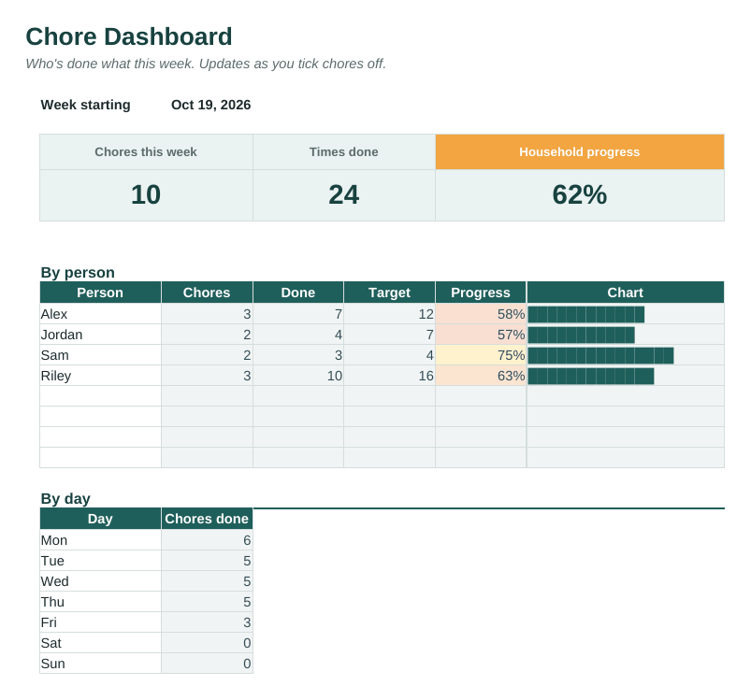Select the Sun row label

(101, 664)
